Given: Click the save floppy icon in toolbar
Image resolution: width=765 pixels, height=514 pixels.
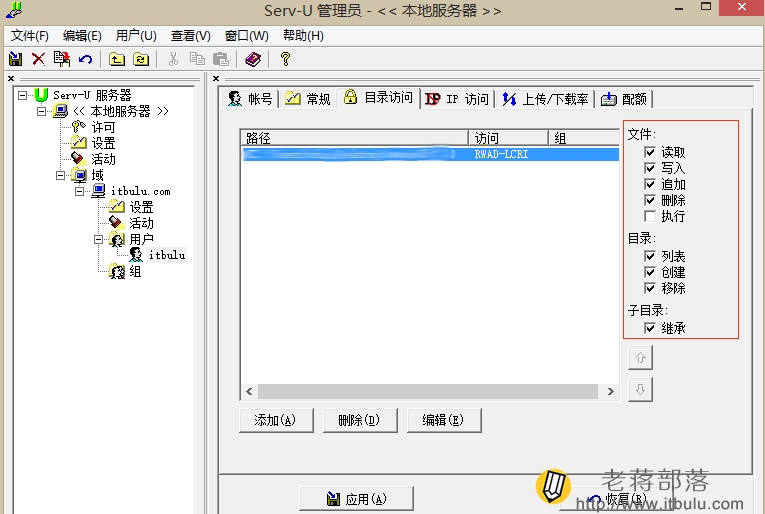Looking at the screenshot, I should pyautogui.click(x=16, y=59).
